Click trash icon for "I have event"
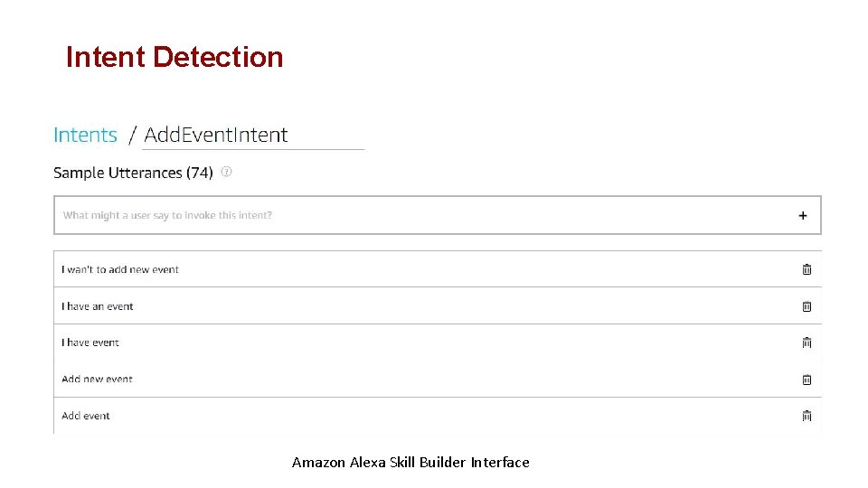Image resolution: width=868 pixels, height=488 pixels. (807, 343)
